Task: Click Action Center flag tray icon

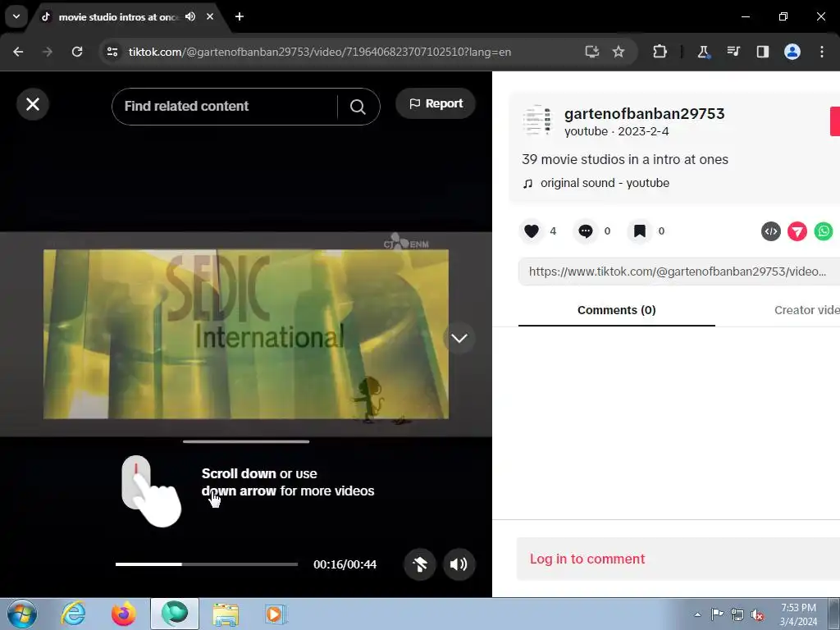Action: click(717, 614)
